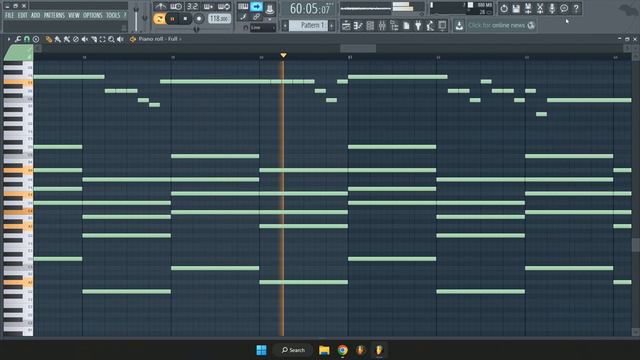Open the Piano roll view button
Image resolution: width=640 pixels, height=360 pixels.
click(358, 26)
